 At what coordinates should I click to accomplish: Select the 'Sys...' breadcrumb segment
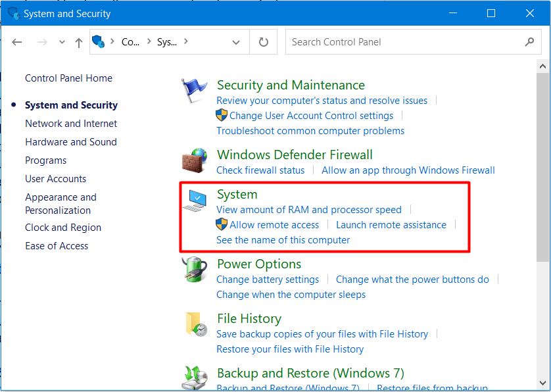coord(167,42)
